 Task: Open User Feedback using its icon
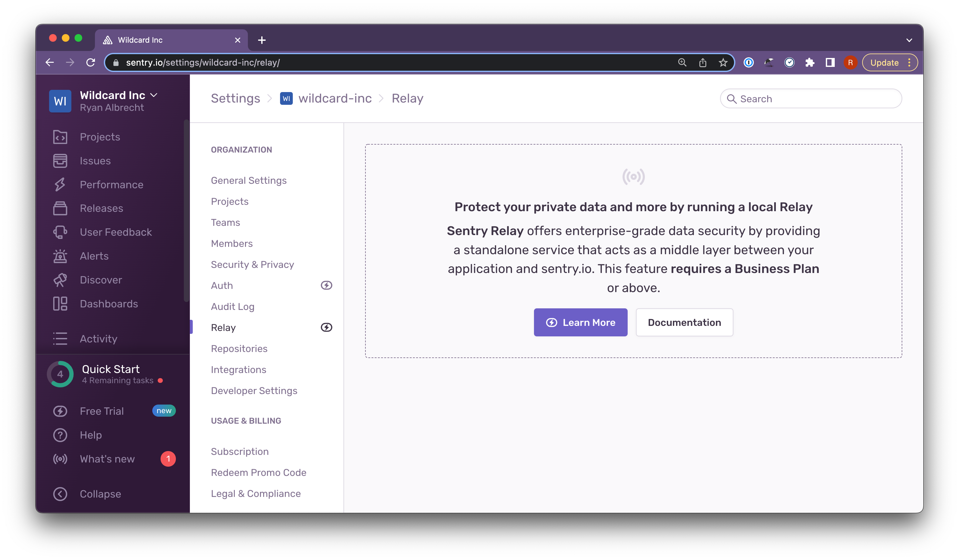(60, 232)
